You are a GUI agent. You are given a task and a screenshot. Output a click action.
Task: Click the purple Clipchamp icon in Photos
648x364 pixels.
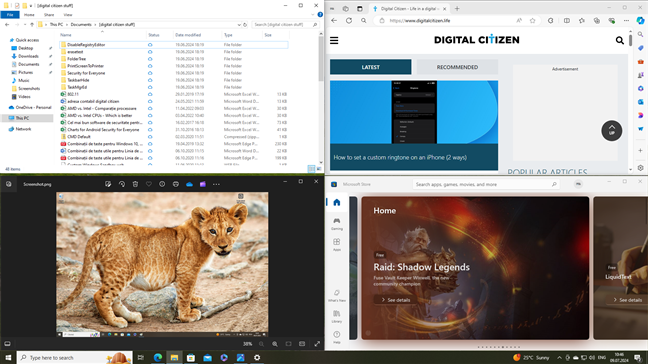point(203,184)
